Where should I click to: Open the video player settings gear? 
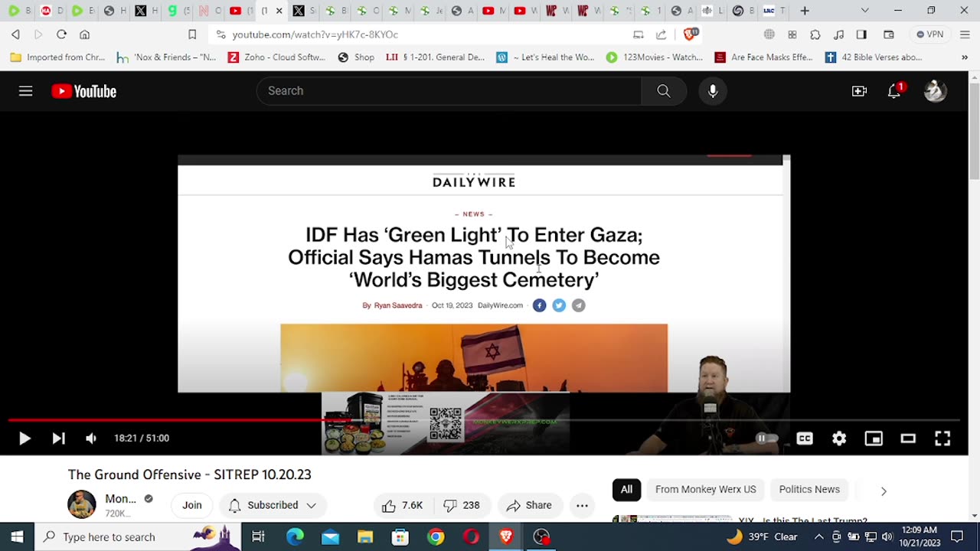[x=839, y=438]
